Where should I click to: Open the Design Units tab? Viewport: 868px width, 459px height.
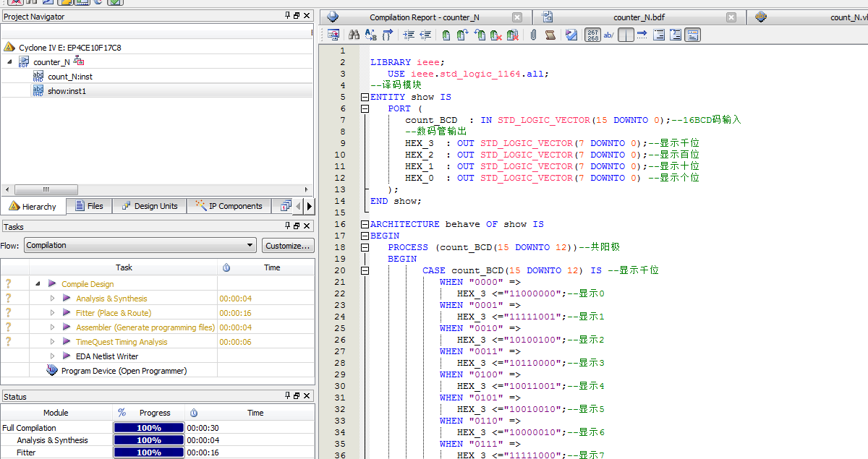pos(150,206)
